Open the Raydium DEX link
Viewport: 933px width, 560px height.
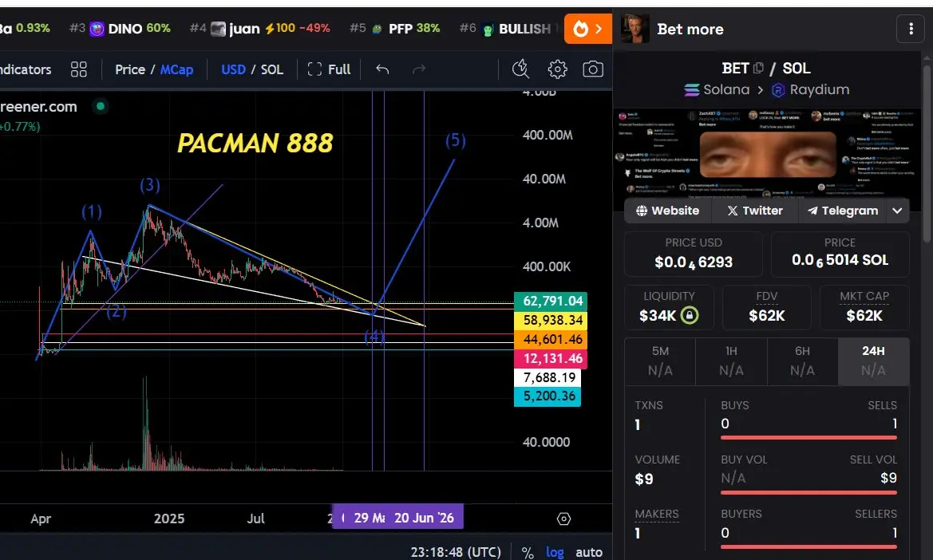tap(810, 90)
